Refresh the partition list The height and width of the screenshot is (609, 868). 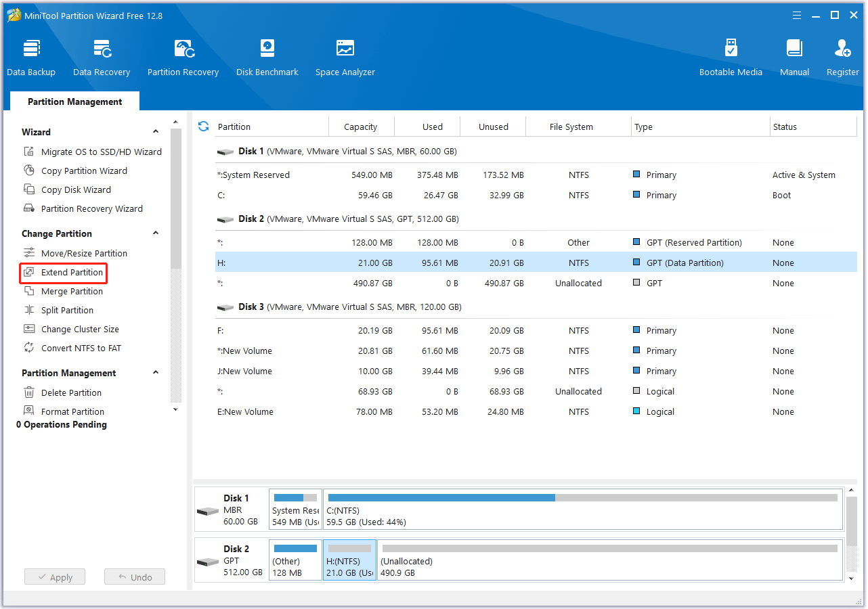pos(203,127)
